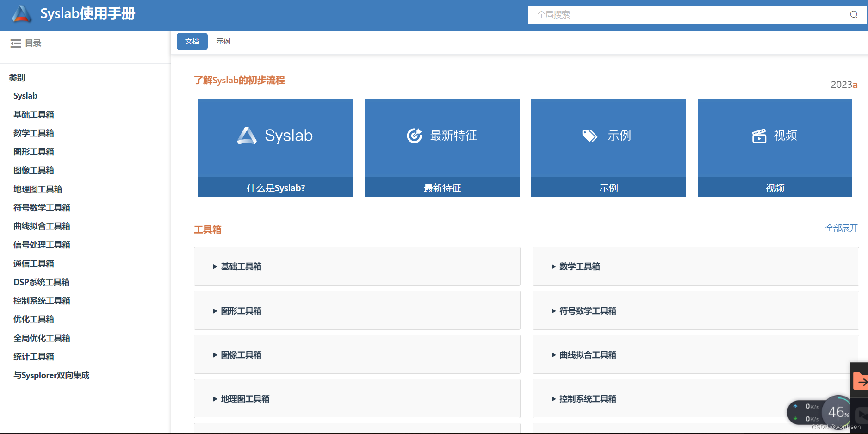Switch to the 示例 tab
This screenshot has width=868, height=434.
(x=223, y=42)
